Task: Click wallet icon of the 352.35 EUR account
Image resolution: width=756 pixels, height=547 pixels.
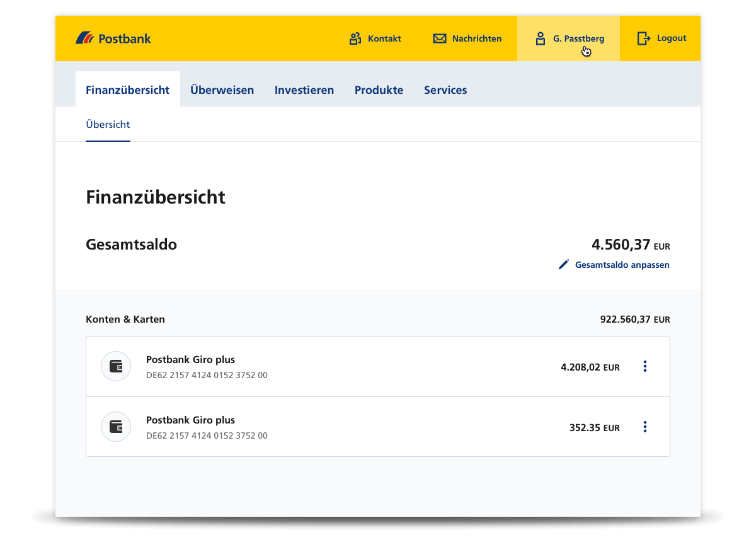Action: pyautogui.click(x=116, y=427)
